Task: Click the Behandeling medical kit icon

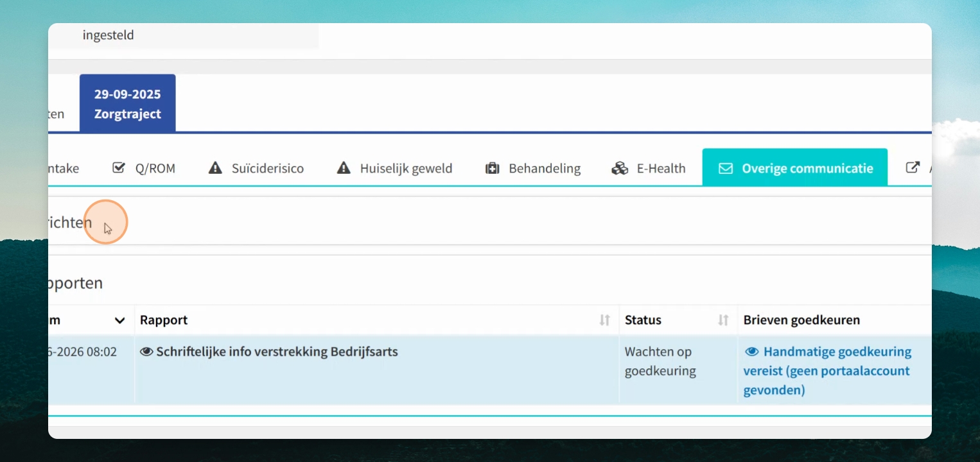Action: click(x=492, y=168)
